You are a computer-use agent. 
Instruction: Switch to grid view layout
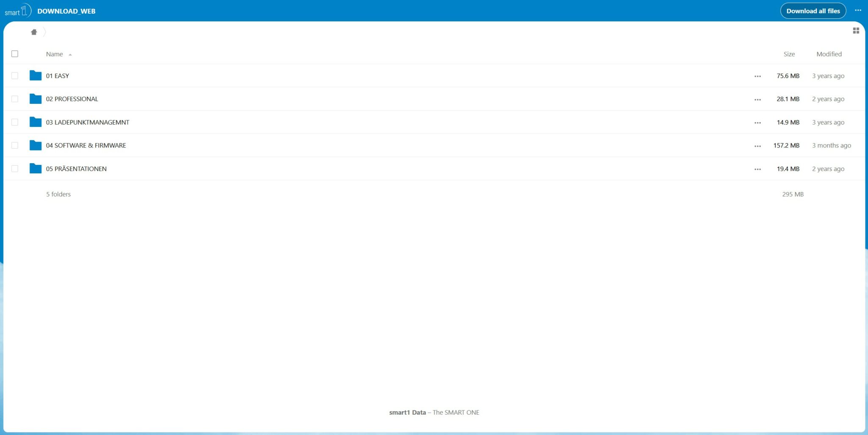point(856,31)
